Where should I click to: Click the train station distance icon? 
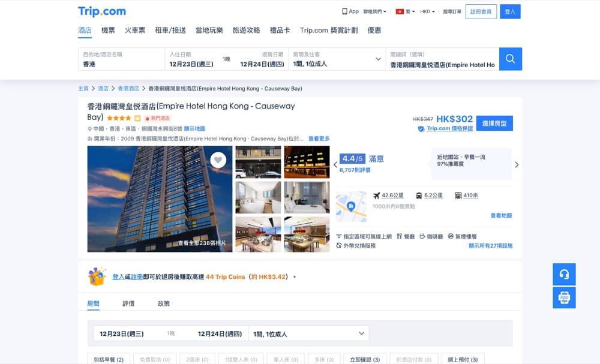coord(419,195)
